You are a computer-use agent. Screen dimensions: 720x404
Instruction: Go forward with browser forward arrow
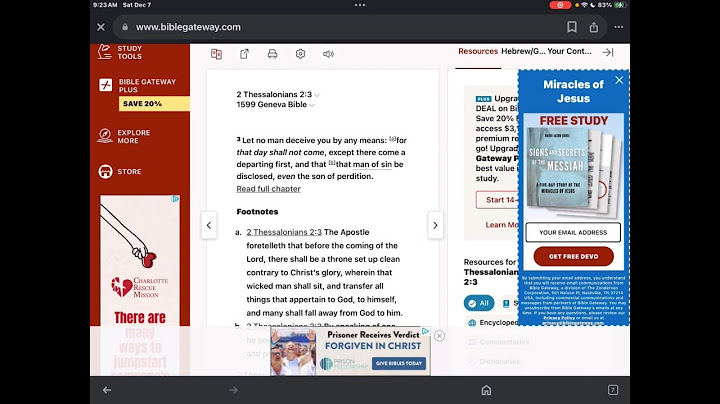[x=233, y=390]
